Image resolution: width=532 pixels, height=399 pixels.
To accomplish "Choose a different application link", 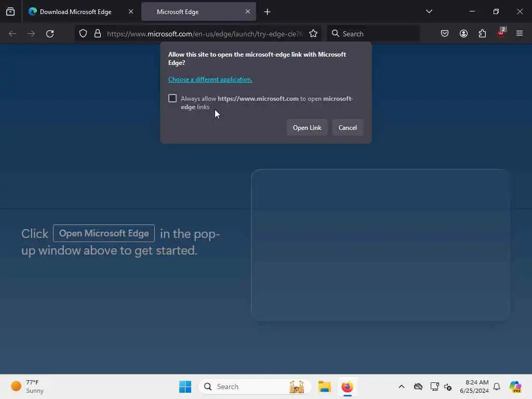I will 210,79.
